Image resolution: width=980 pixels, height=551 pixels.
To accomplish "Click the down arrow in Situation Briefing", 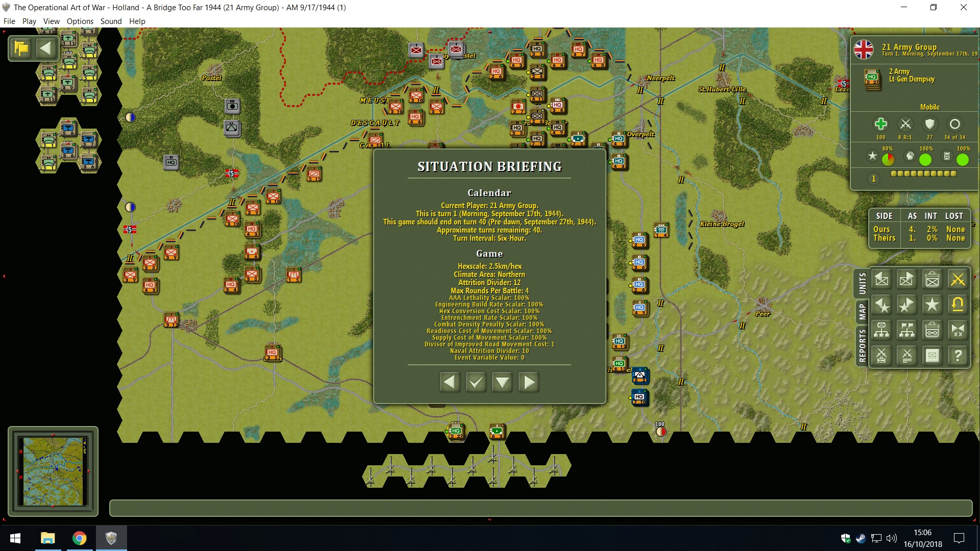I will (502, 382).
